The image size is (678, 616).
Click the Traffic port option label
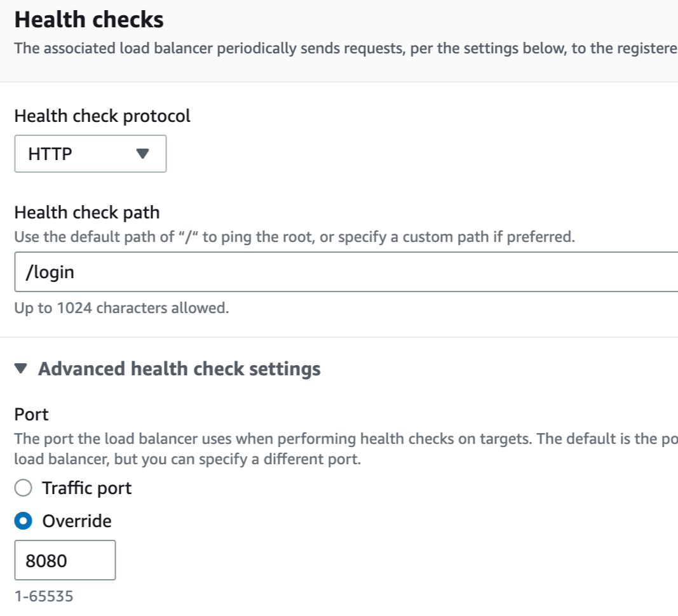click(86, 488)
